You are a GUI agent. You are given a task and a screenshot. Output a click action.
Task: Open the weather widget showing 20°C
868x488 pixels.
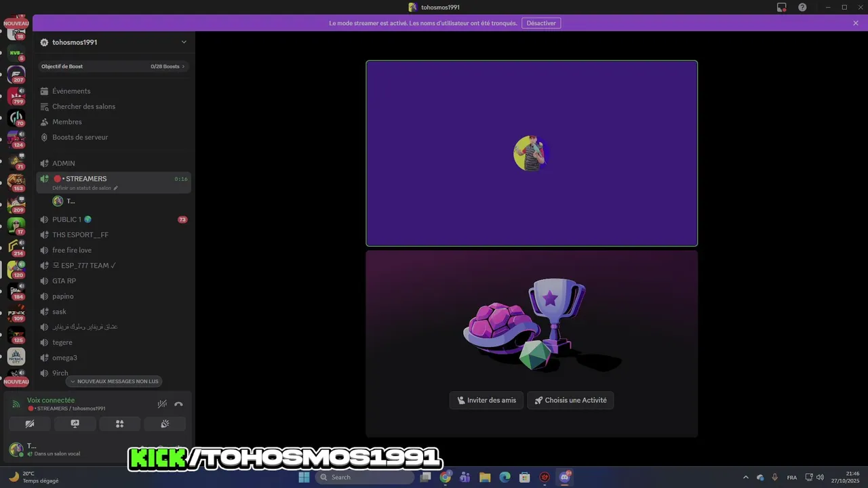33,477
